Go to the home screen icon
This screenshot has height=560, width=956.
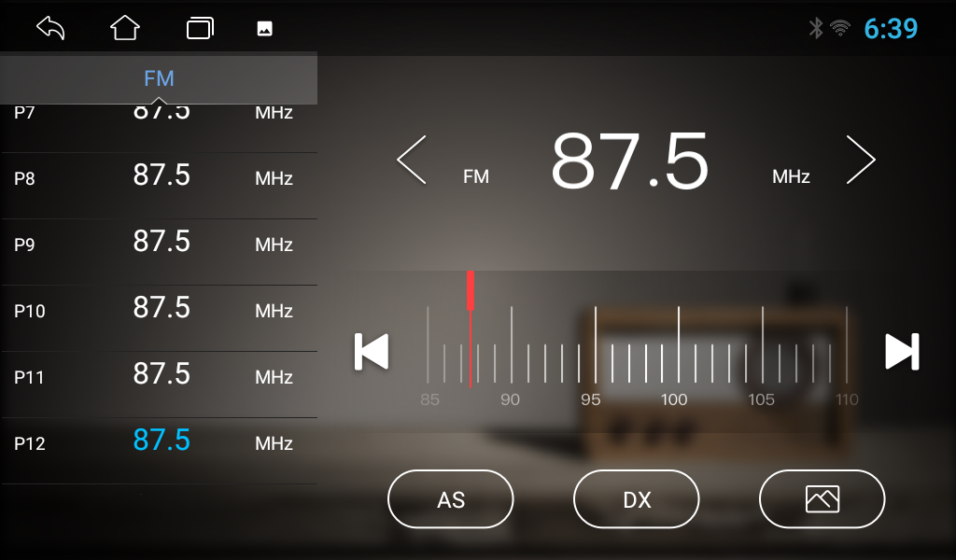click(125, 28)
